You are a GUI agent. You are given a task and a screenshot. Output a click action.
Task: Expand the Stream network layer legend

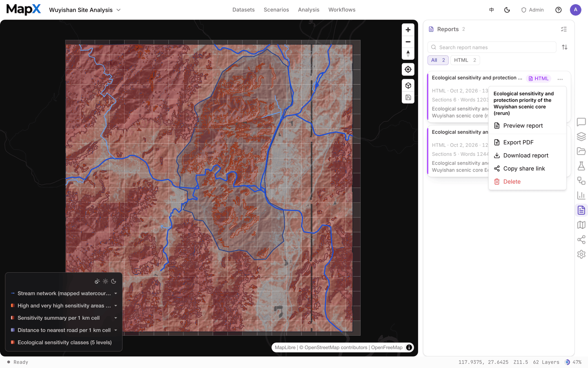(116, 294)
